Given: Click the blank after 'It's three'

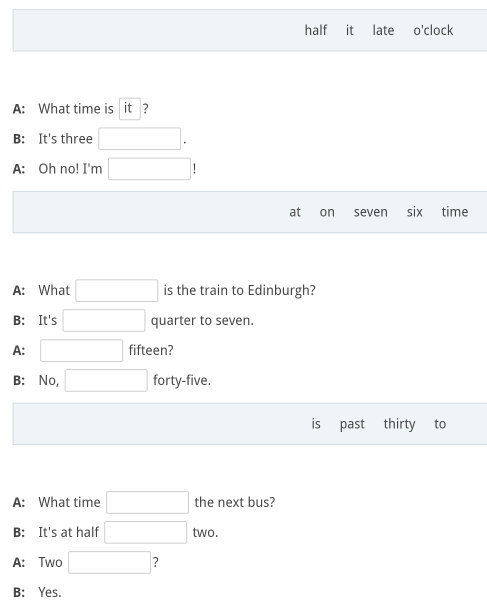Looking at the screenshot, I should [140, 139].
